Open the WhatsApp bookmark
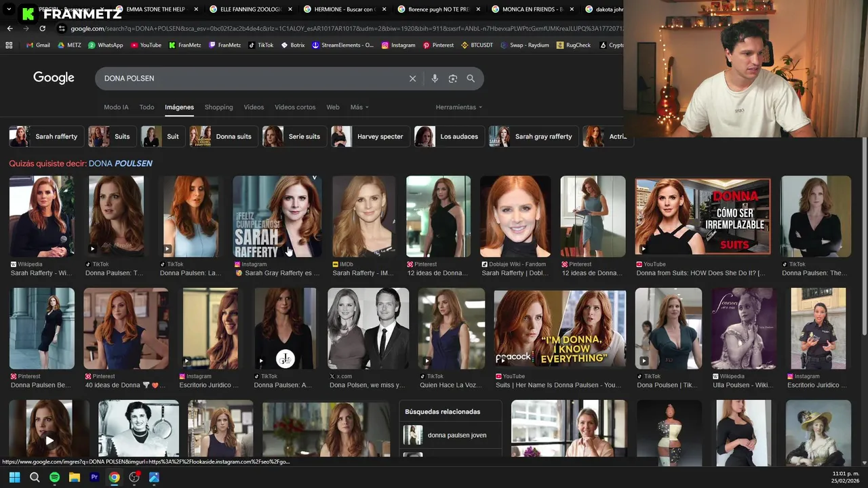 (x=104, y=45)
